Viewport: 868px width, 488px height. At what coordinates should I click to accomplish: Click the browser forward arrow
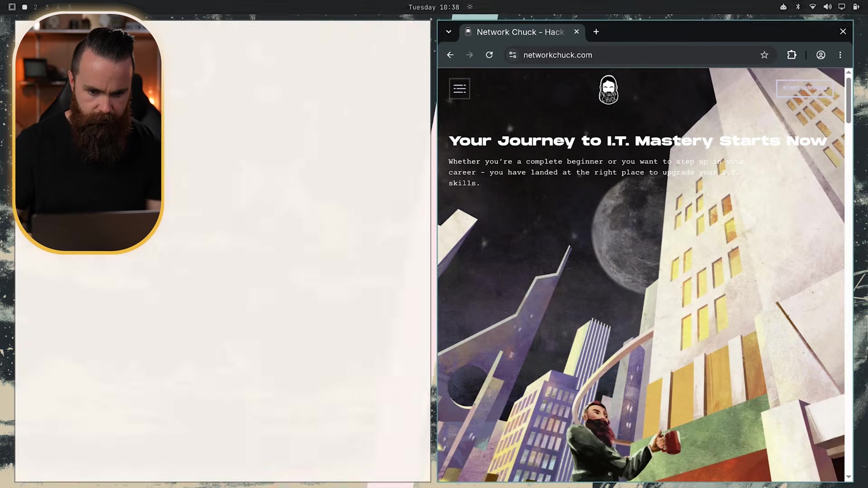pyautogui.click(x=470, y=55)
